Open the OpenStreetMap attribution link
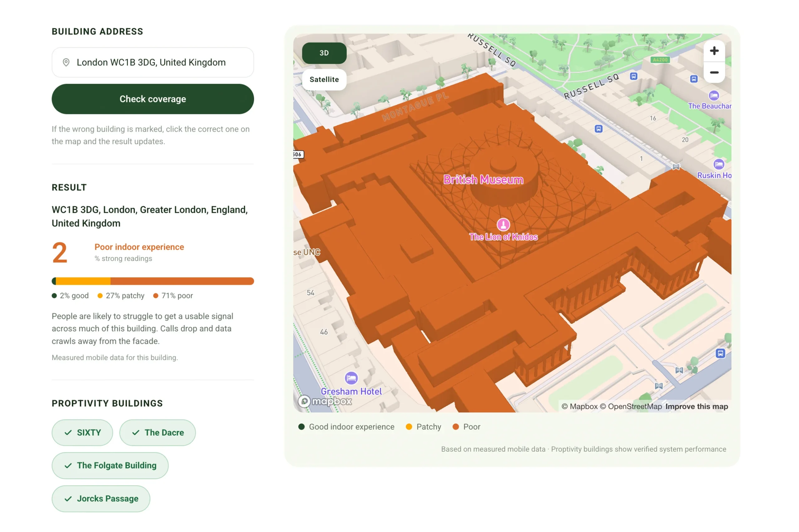 pyautogui.click(x=630, y=406)
